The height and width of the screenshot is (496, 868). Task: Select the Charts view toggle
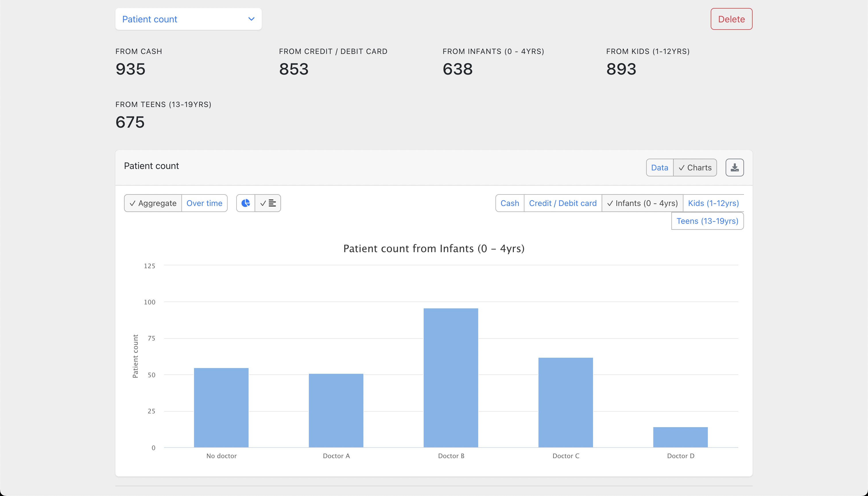[695, 168]
